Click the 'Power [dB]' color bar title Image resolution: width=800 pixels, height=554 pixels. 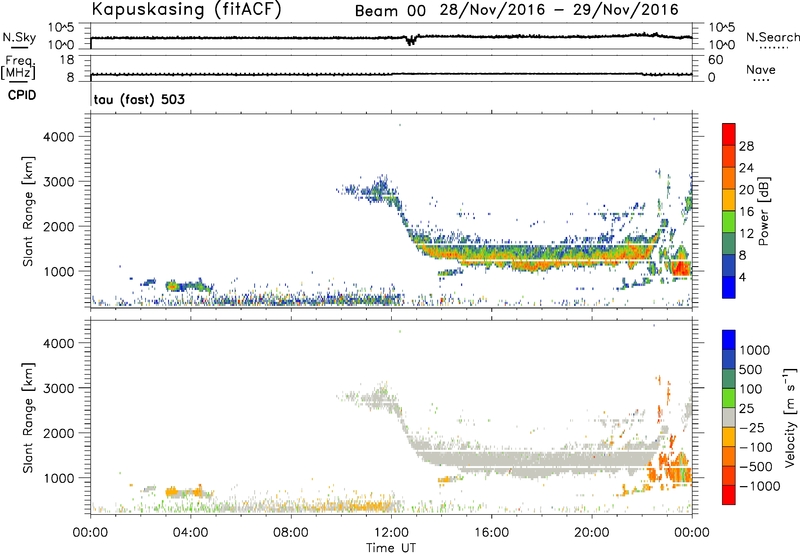[763, 211]
